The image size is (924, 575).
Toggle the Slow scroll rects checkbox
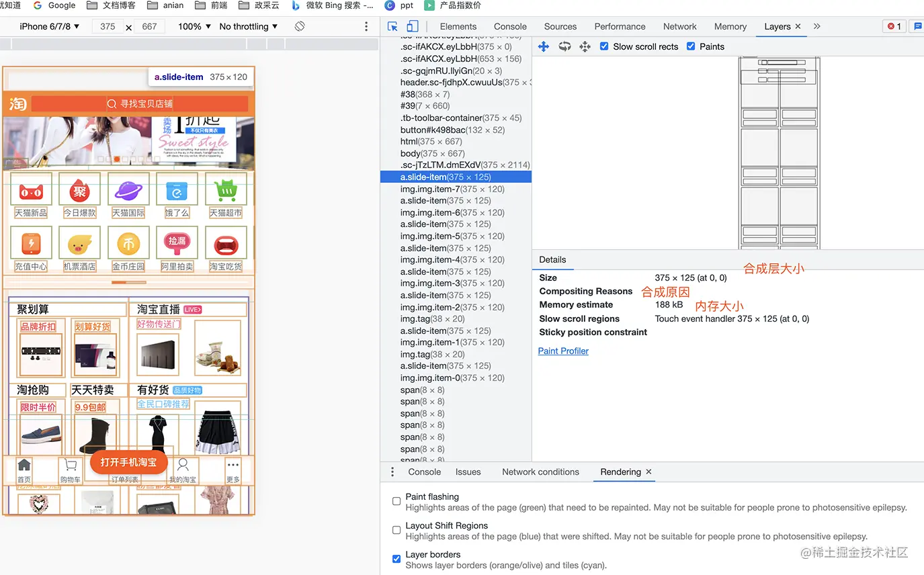coord(604,46)
